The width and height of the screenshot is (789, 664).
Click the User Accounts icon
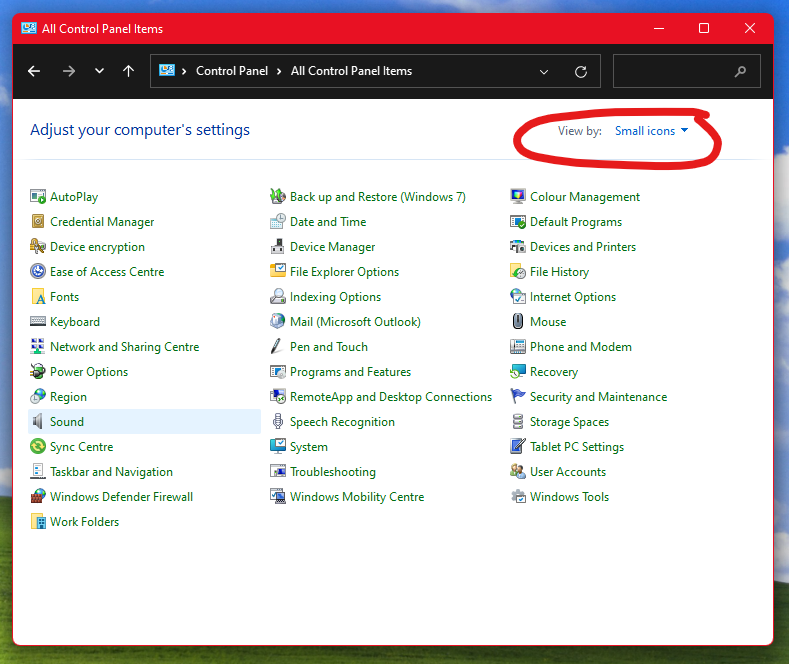[518, 471]
